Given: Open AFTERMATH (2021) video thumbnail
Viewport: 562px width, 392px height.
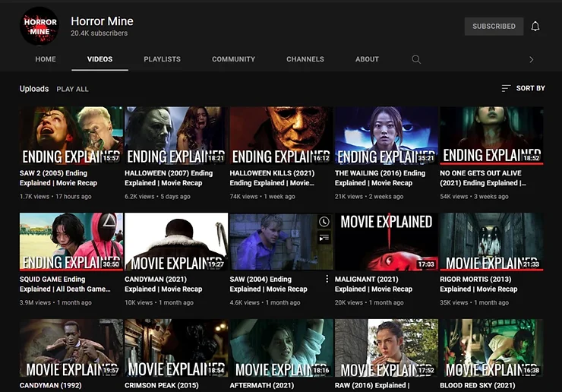Looking at the screenshot, I should (x=281, y=348).
